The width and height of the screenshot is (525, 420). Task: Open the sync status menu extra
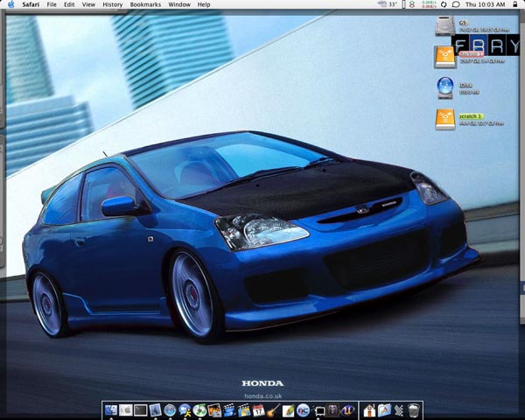(x=444, y=4)
